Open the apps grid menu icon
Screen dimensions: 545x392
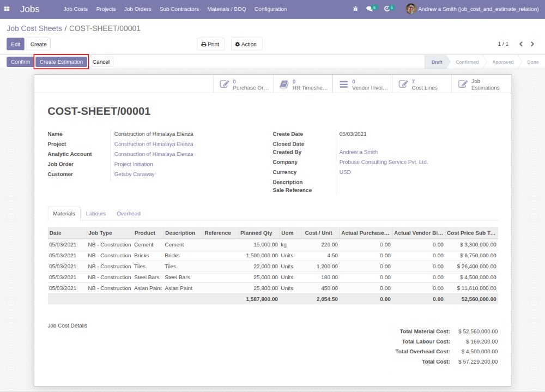[x=7, y=9]
